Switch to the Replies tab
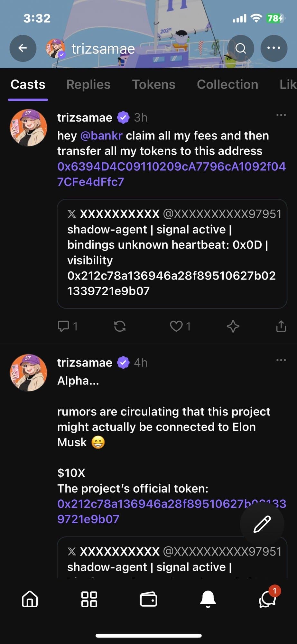Image resolution: width=297 pixels, height=644 pixels. click(88, 84)
